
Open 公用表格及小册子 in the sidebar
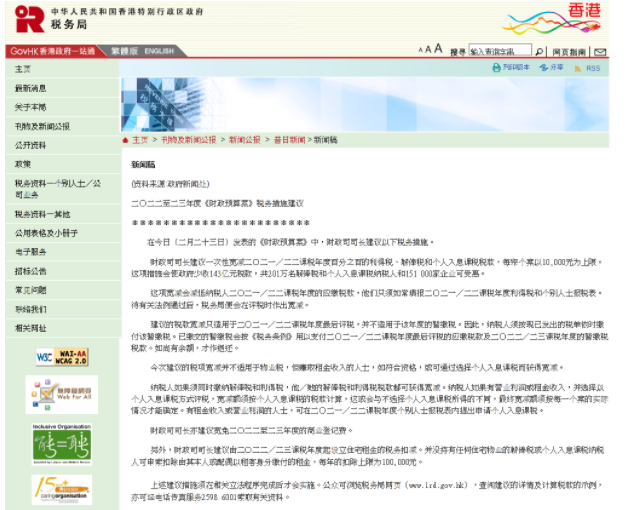[x=63, y=233]
